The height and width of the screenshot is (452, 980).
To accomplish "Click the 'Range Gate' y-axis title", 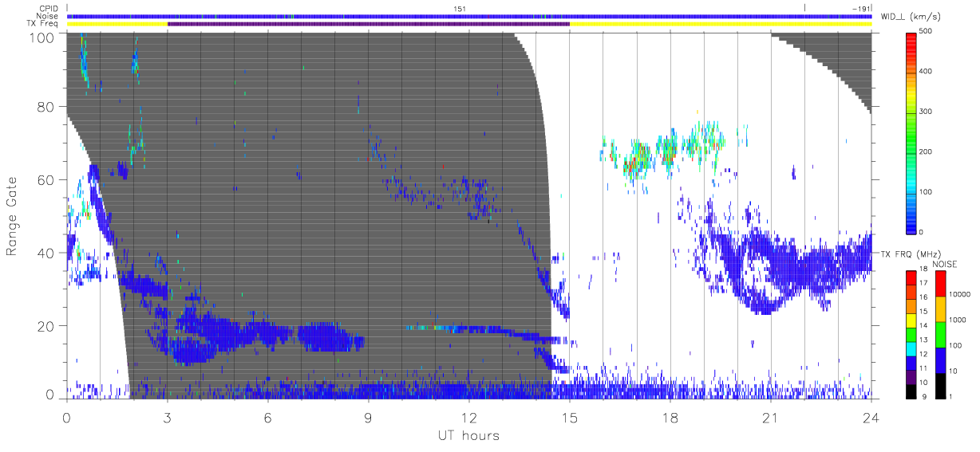I will pyautogui.click(x=12, y=217).
